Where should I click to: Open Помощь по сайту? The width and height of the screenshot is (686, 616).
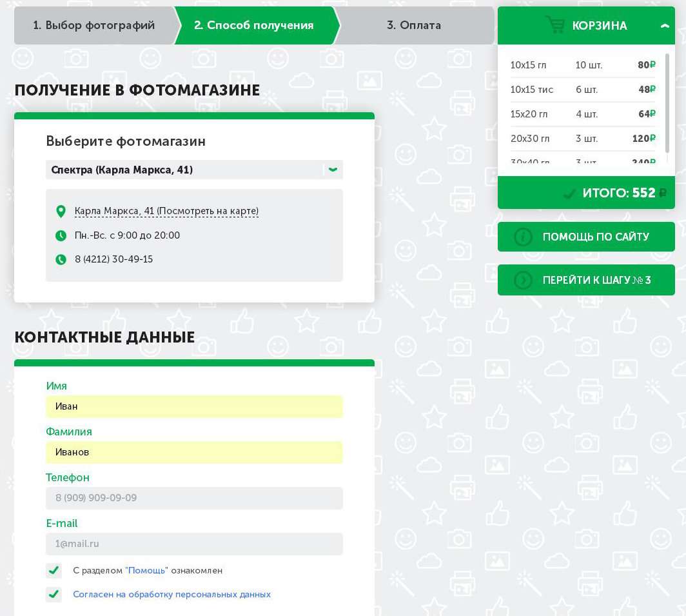tap(586, 237)
